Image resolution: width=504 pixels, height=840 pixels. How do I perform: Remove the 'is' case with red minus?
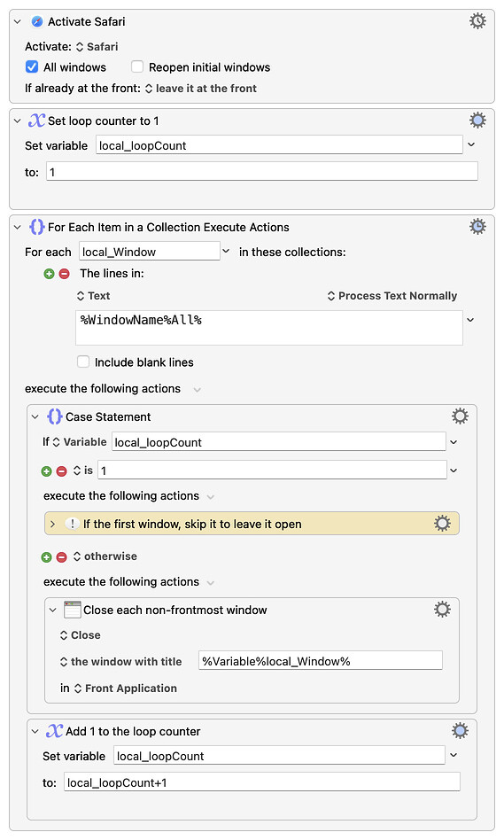tap(62, 471)
